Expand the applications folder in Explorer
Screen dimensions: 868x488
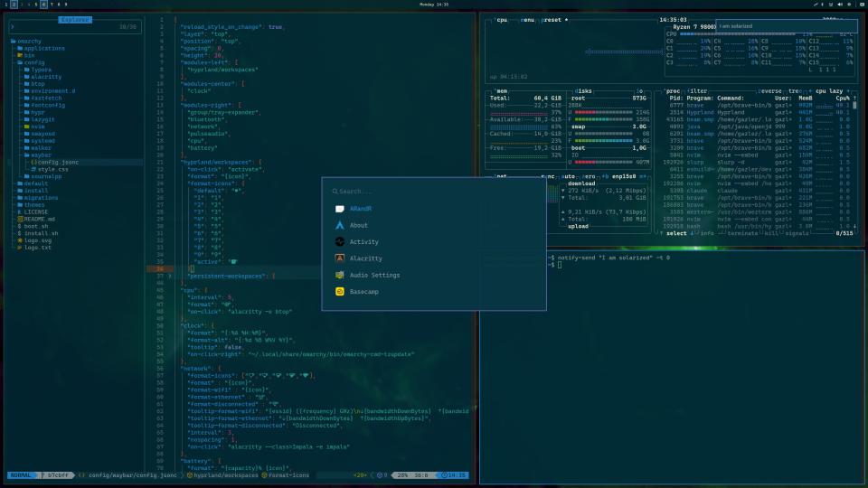pos(41,48)
